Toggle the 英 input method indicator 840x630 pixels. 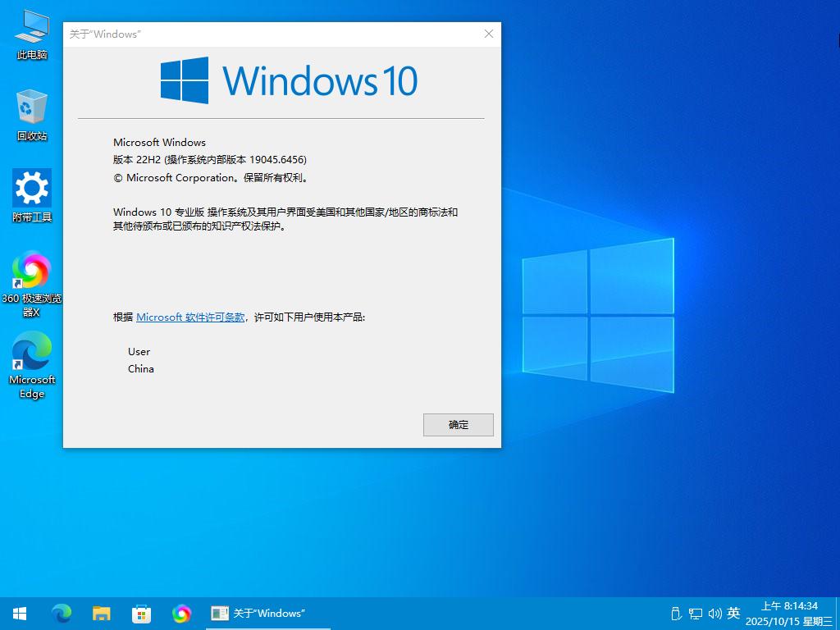733,613
